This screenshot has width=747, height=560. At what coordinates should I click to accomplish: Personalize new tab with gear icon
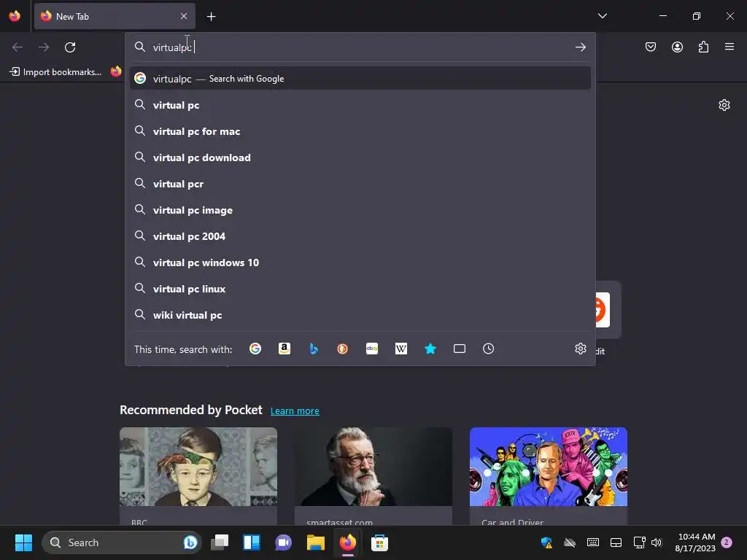point(724,105)
